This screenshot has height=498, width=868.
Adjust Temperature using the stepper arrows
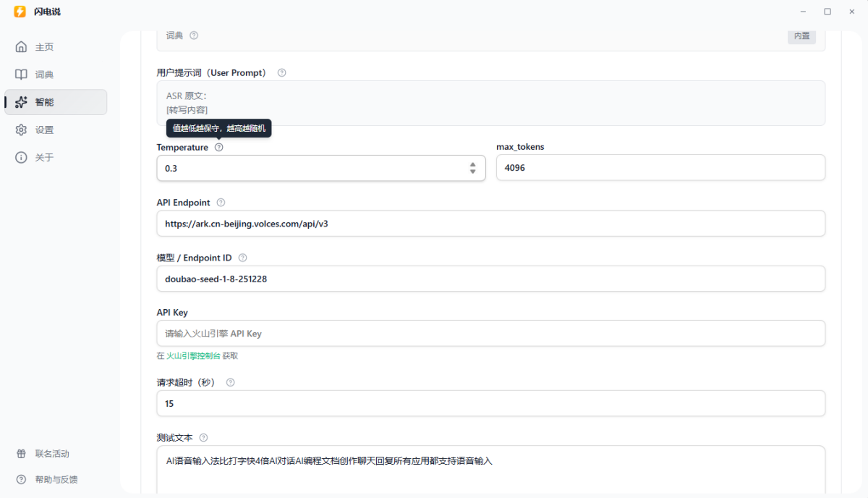point(472,168)
